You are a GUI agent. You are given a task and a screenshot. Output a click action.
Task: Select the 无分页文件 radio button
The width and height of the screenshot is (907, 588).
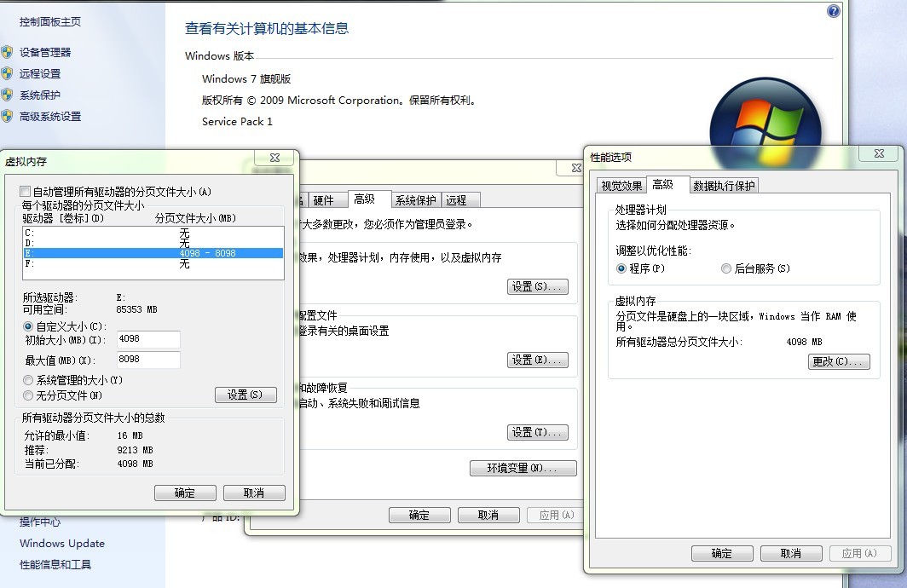click(26, 395)
